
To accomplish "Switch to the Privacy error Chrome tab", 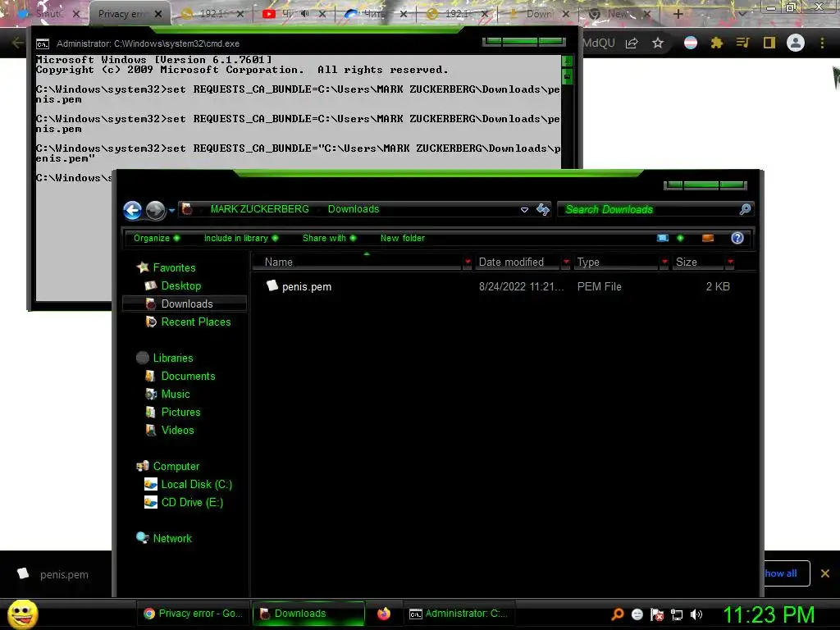I will coord(129,14).
